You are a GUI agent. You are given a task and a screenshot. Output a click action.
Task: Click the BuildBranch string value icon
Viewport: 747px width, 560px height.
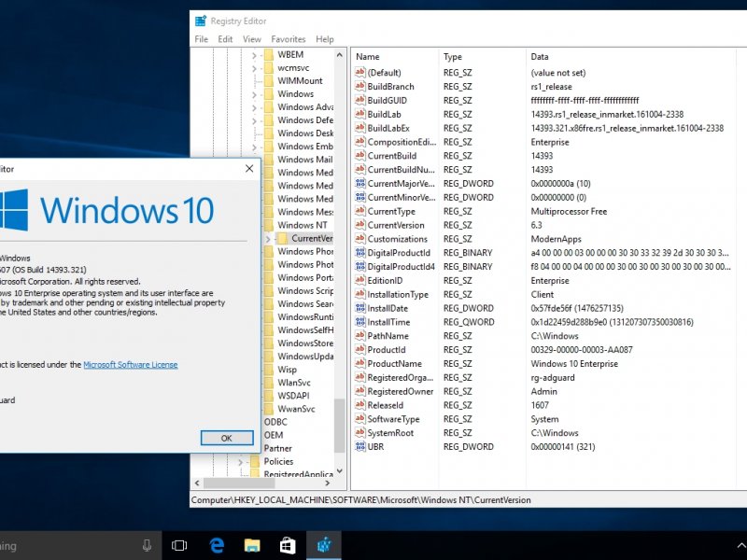(x=359, y=86)
